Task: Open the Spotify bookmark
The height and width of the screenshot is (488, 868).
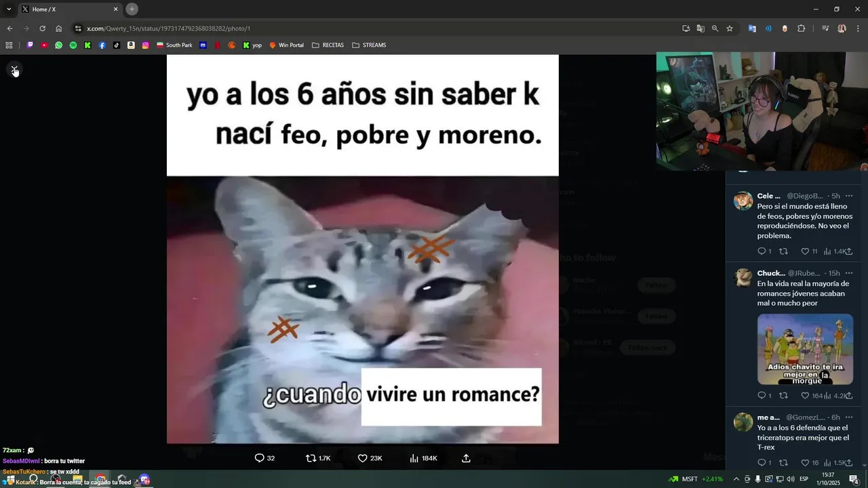Action: coord(73,45)
